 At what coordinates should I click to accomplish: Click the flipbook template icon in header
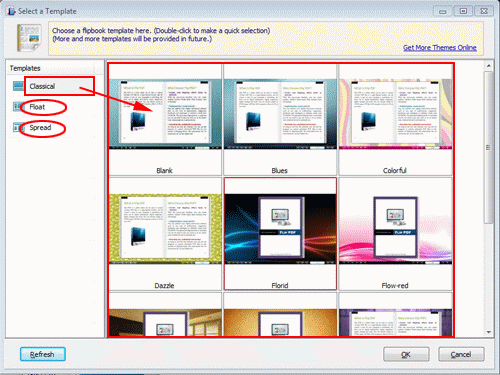pos(29,38)
